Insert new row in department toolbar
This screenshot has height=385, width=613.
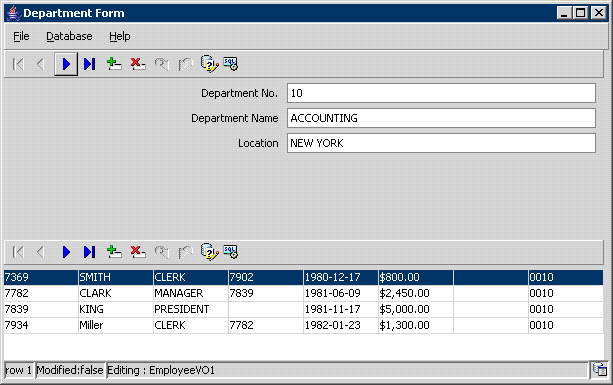[x=114, y=64]
